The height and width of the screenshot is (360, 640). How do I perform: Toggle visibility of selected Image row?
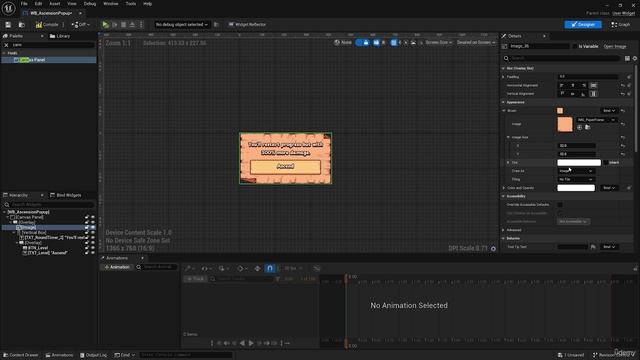[x=93, y=228]
